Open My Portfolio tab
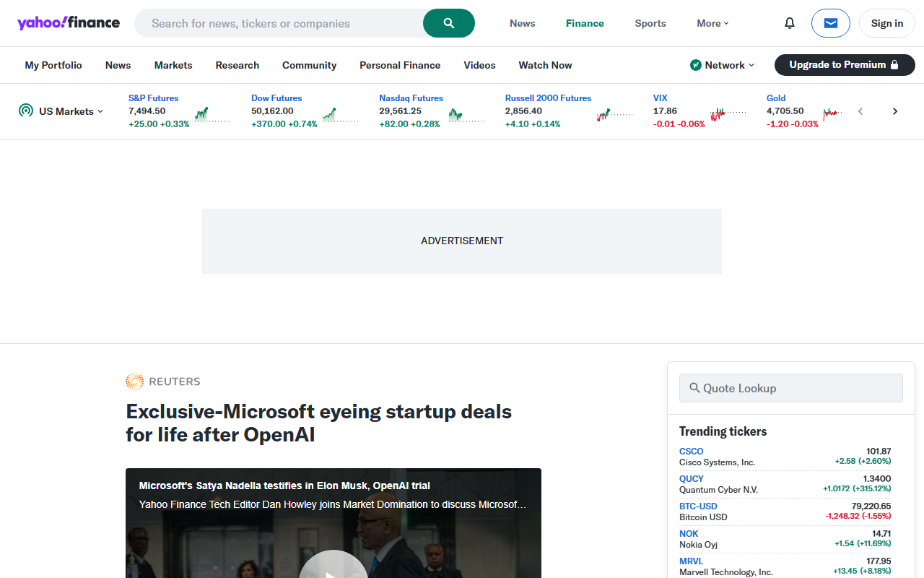 (x=53, y=65)
